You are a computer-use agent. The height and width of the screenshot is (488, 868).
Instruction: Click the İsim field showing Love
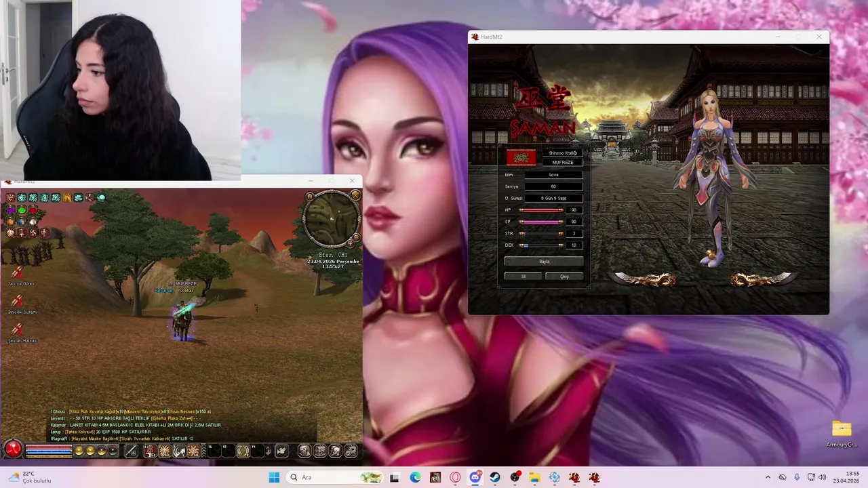click(x=553, y=175)
